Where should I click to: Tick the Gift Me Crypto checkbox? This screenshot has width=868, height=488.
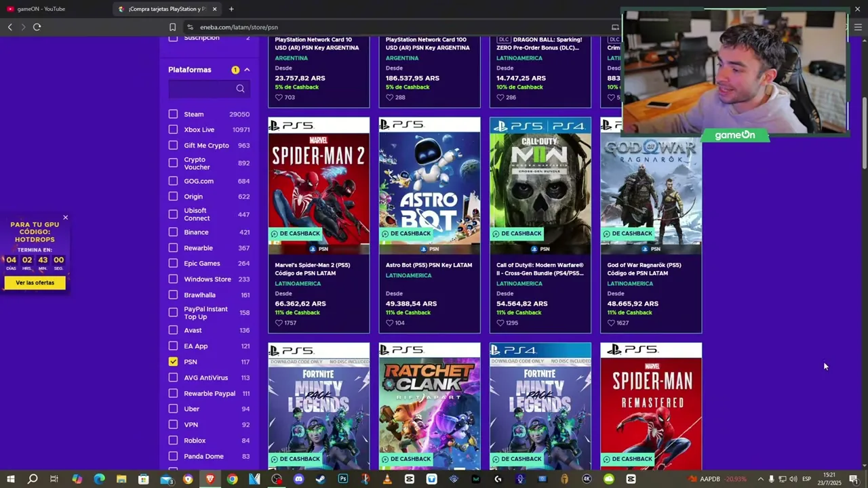[173, 145]
